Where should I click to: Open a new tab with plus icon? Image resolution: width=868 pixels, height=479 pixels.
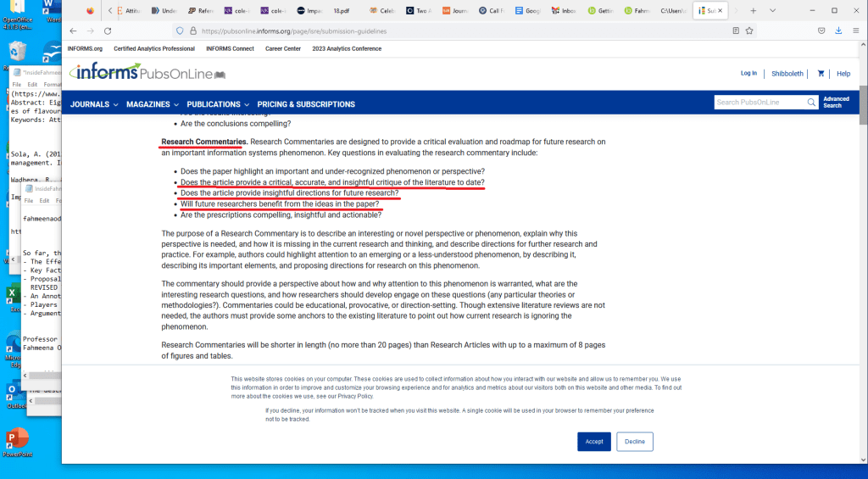[753, 10]
